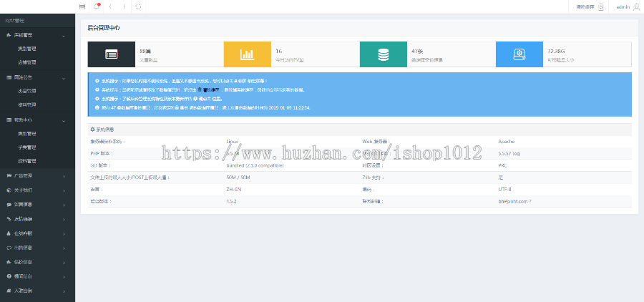Collapse the first sidebar section with the chevron
644x302 pixels.
click(64, 36)
